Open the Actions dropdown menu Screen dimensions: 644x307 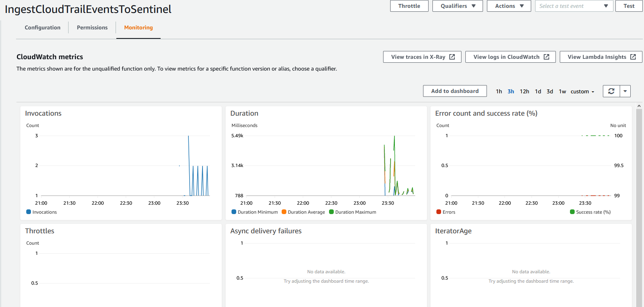tap(509, 6)
